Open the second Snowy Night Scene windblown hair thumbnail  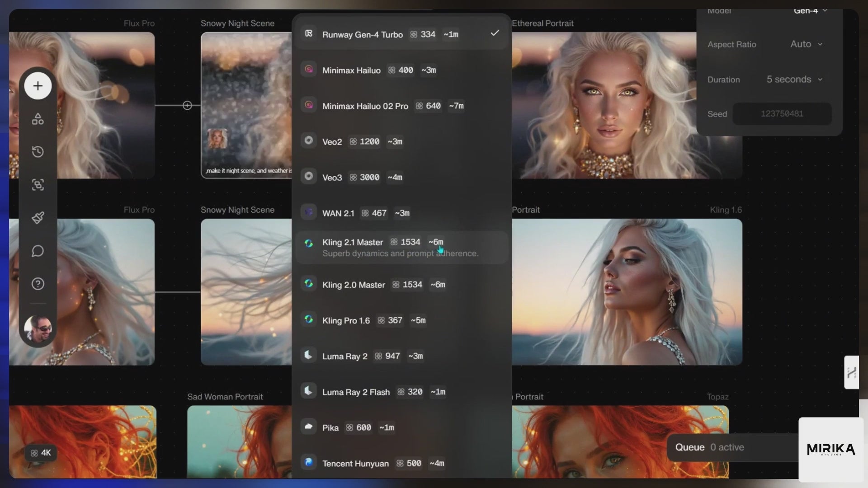point(246,292)
